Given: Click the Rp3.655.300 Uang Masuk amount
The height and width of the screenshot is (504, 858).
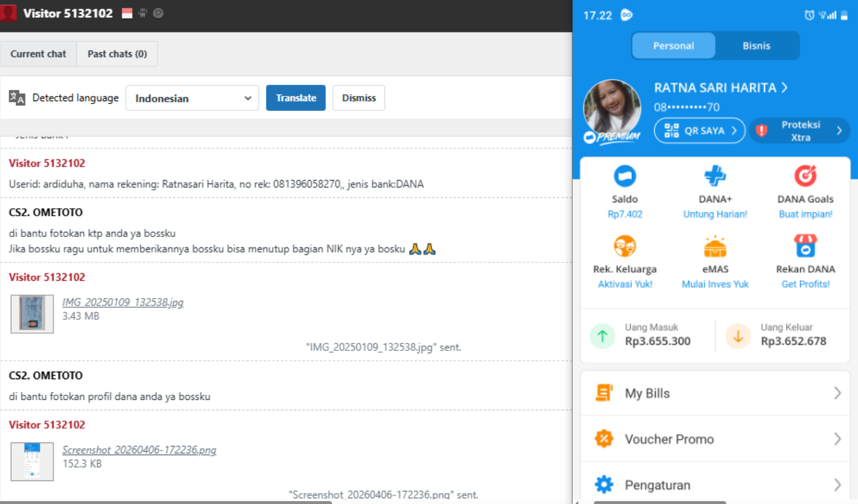Looking at the screenshot, I should 658,341.
